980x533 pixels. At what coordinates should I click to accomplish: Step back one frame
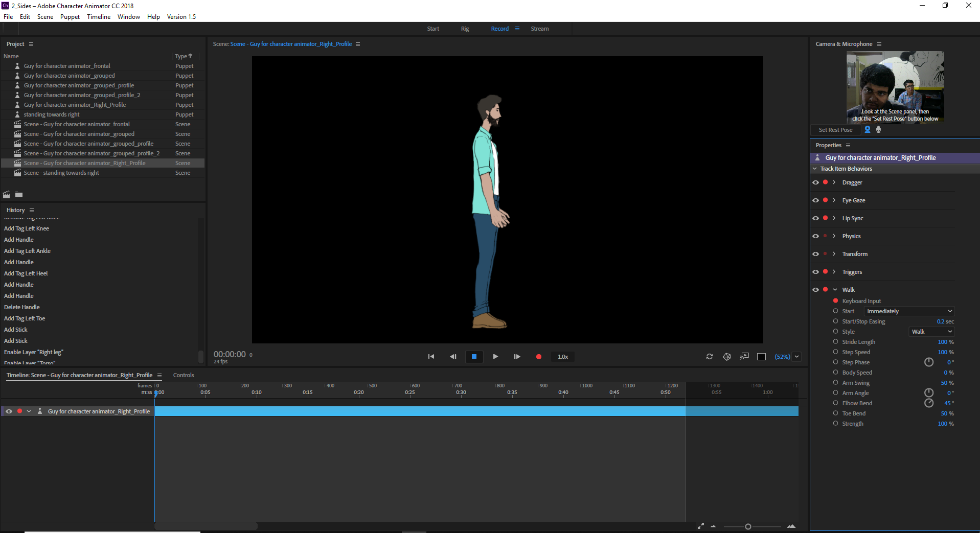(x=453, y=357)
